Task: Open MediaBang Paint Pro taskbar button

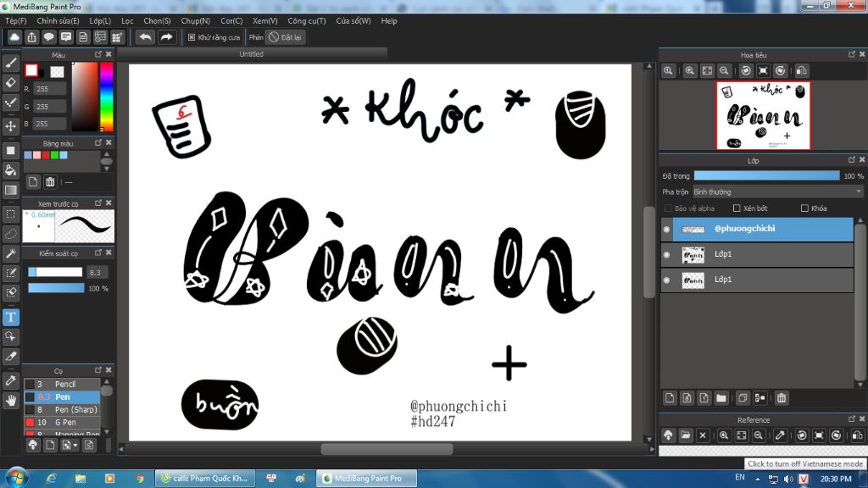Action: pos(367,479)
